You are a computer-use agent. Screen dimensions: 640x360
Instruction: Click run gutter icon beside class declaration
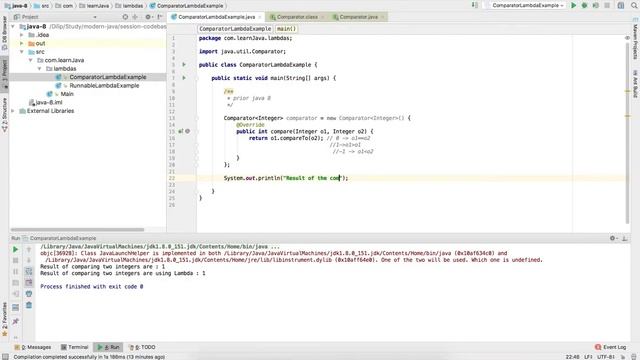(184, 64)
